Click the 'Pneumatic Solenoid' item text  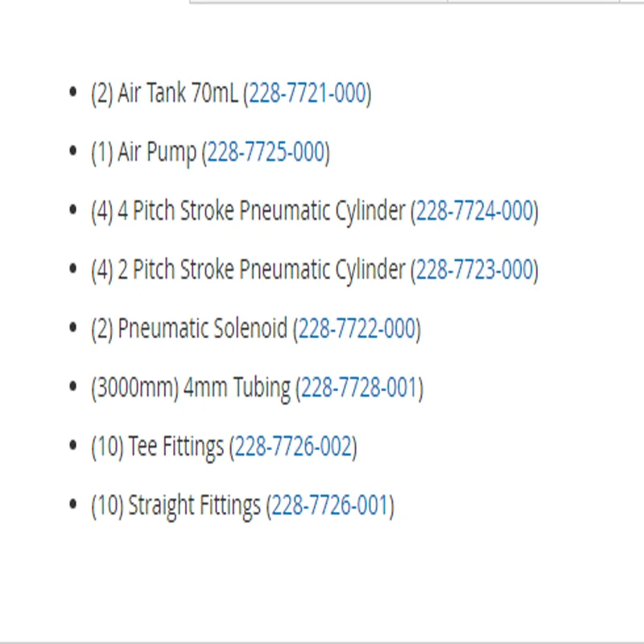click(203, 329)
